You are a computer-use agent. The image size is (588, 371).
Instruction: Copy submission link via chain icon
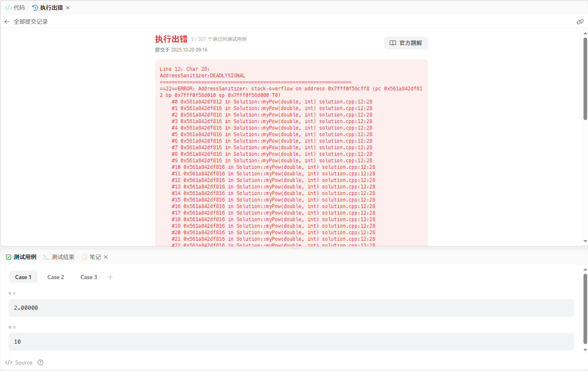580,22
